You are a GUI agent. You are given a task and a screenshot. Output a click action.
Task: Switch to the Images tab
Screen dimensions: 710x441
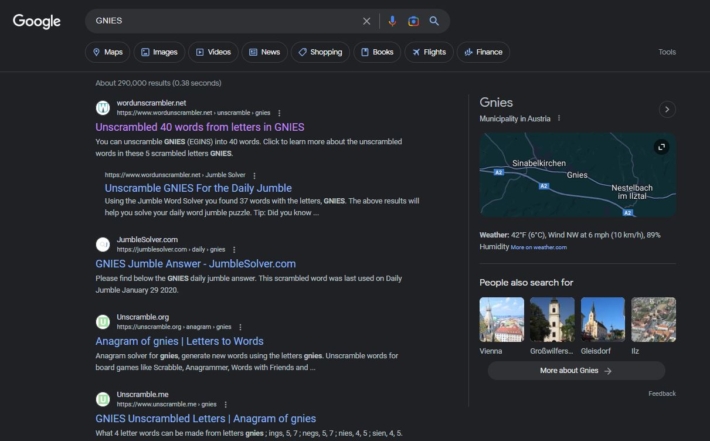point(159,52)
